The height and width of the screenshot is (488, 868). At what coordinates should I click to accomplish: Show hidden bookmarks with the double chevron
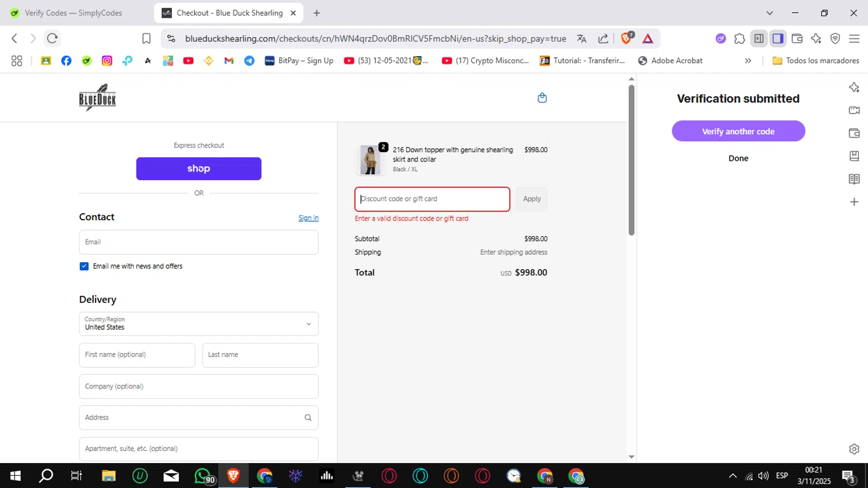point(748,60)
